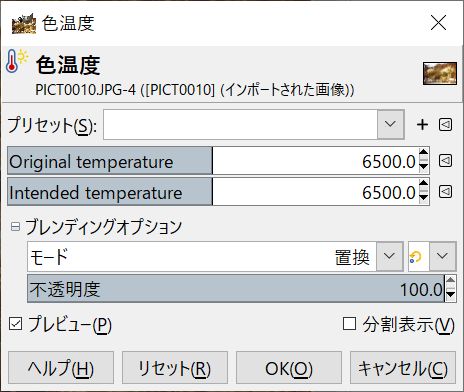Click the plus icon to save preset
Image resolution: width=464 pixels, height=392 pixels.
[422, 125]
